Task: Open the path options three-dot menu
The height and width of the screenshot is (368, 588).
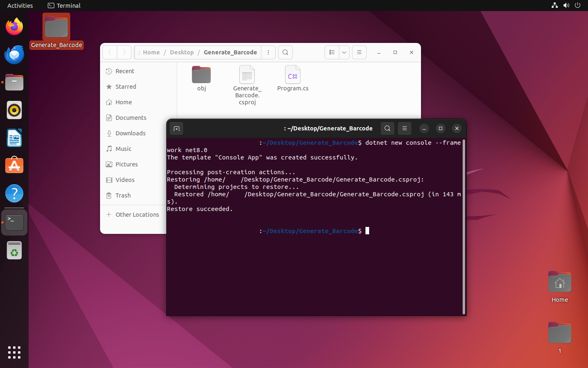Action: coord(268,52)
